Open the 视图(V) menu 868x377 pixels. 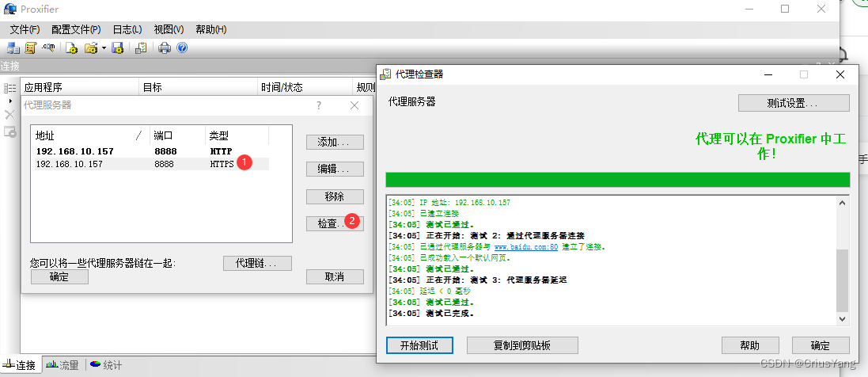169,29
